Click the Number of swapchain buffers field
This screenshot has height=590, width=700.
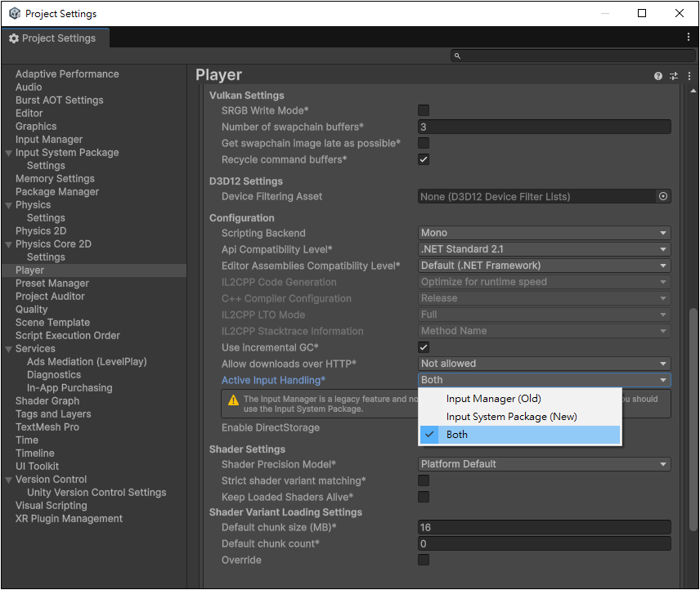[x=544, y=127]
